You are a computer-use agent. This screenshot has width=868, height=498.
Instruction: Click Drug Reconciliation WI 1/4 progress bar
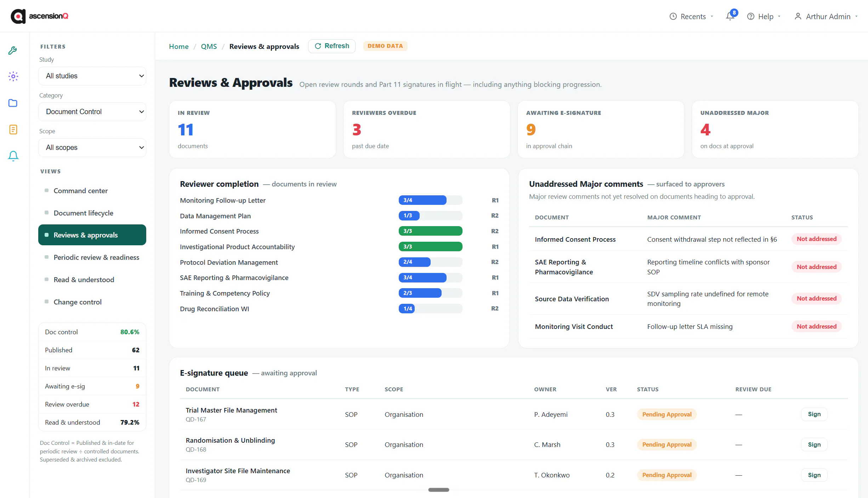coord(430,309)
